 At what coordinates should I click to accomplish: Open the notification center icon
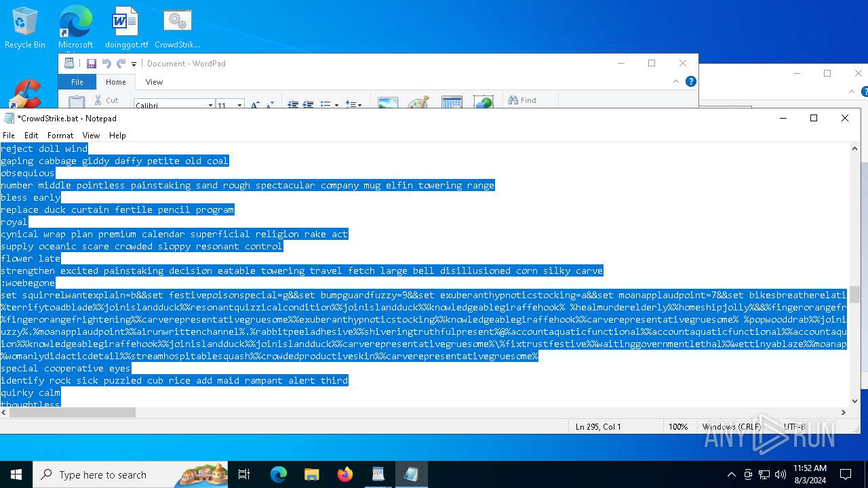pyautogui.click(x=846, y=474)
